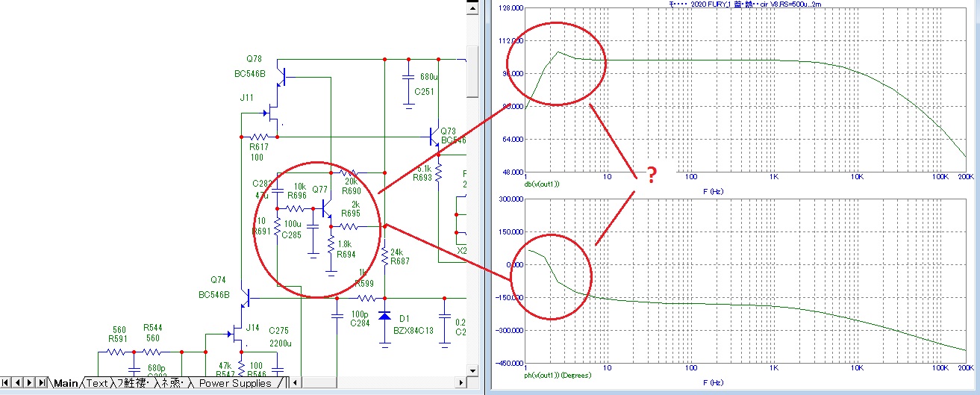Image resolution: width=980 pixels, height=395 pixels.
Task: Select the Q78 transistor label
Action: point(255,59)
